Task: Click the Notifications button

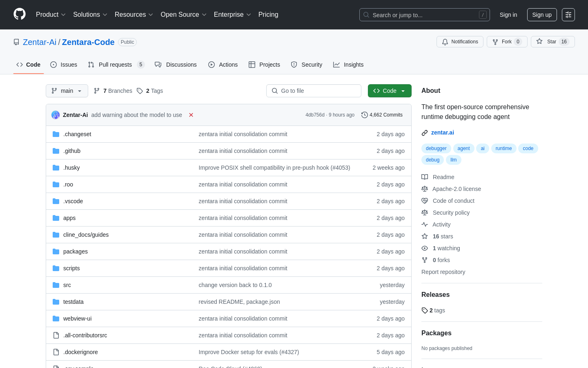Action: 460,42
